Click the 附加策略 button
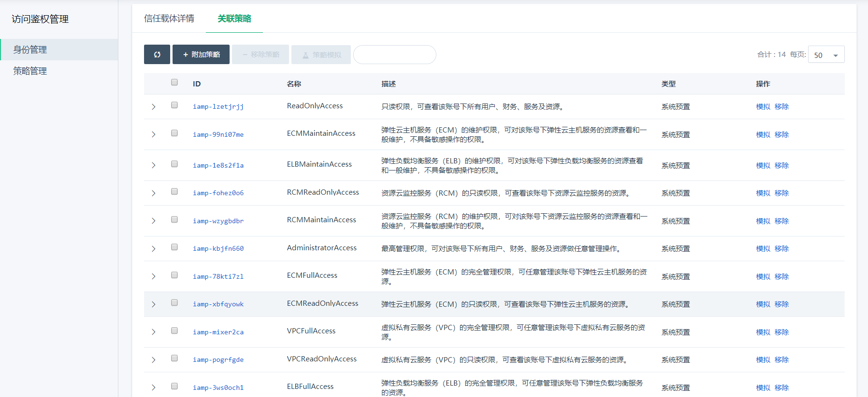This screenshot has height=397, width=868. pyautogui.click(x=201, y=55)
